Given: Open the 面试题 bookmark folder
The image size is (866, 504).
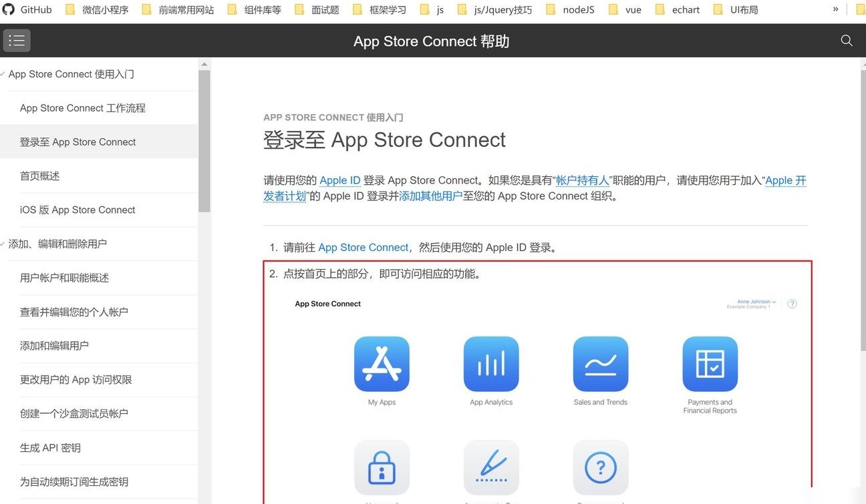Looking at the screenshot, I should (317, 10).
